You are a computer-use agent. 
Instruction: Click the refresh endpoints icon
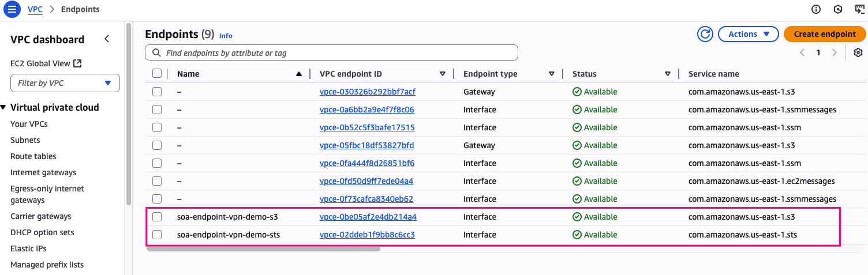tap(705, 34)
